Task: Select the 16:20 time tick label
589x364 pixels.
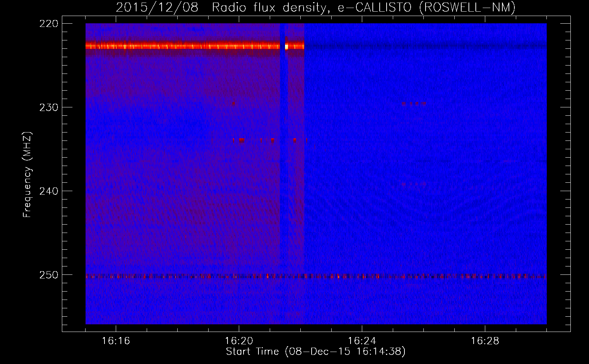Action: click(239, 341)
